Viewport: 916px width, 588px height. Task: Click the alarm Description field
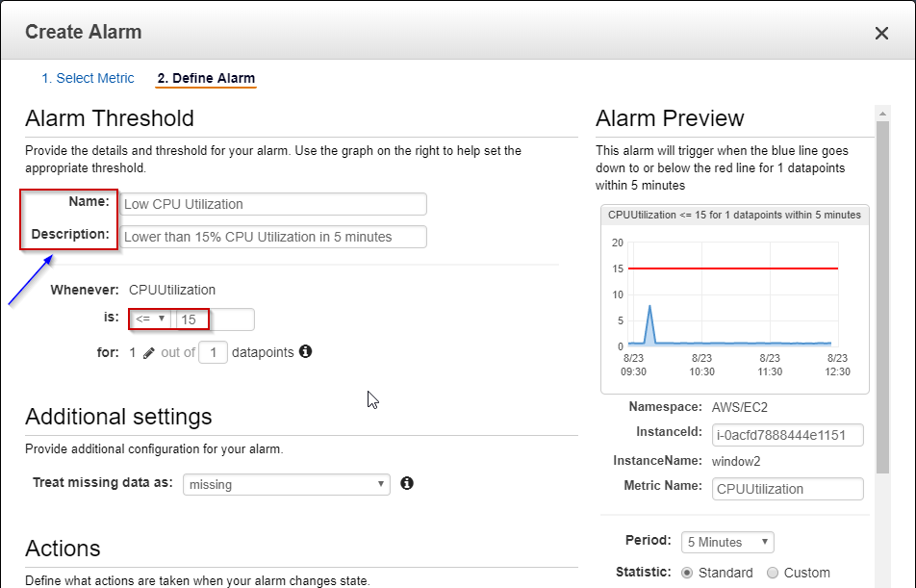click(273, 237)
